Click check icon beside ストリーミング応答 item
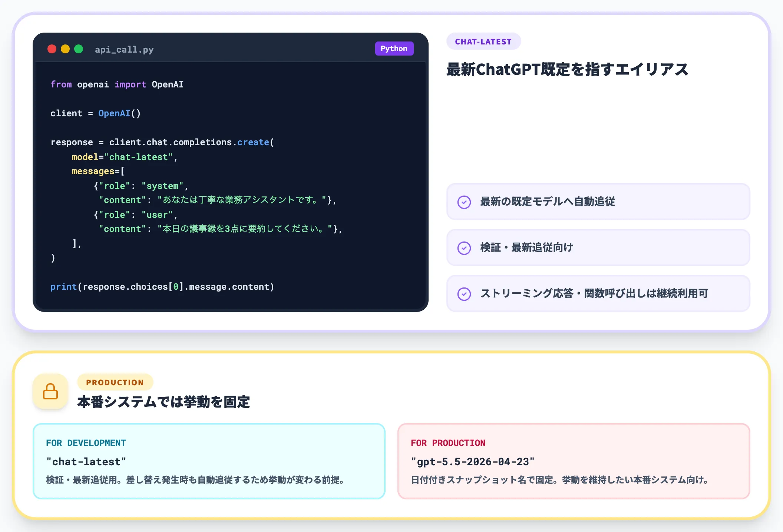This screenshot has width=783, height=532. [464, 294]
